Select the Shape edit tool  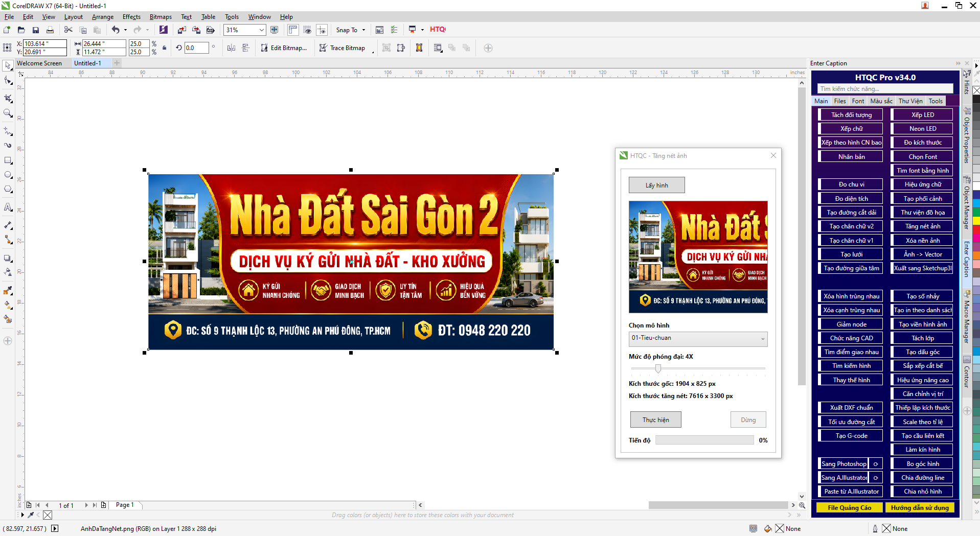[8, 81]
